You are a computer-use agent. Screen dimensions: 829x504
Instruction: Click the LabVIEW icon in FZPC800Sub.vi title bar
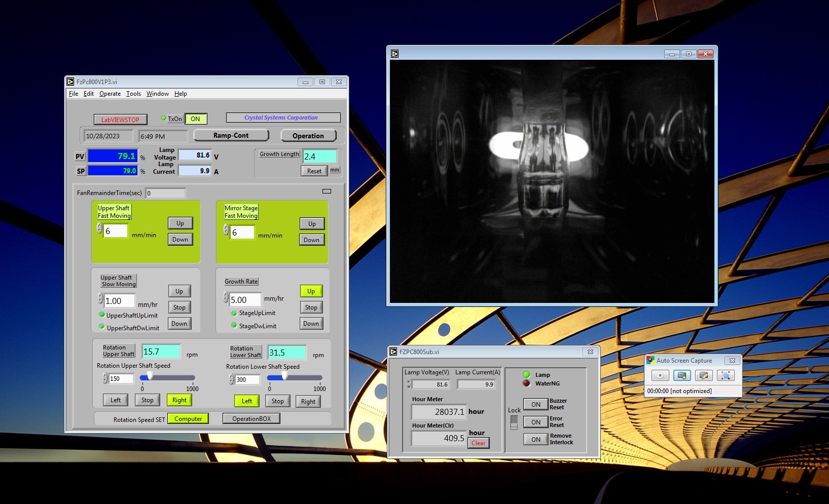coord(393,352)
